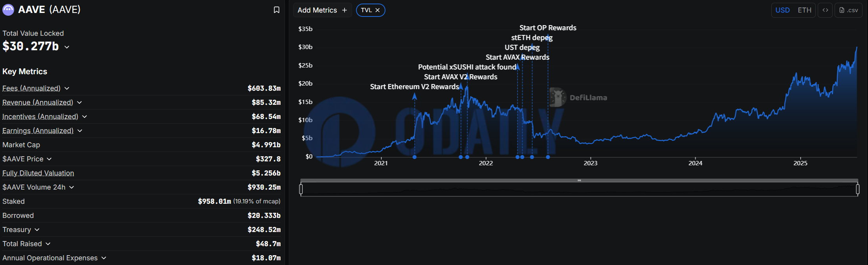
Task: Bookmark the AAVE protocol
Action: pos(277,10)
